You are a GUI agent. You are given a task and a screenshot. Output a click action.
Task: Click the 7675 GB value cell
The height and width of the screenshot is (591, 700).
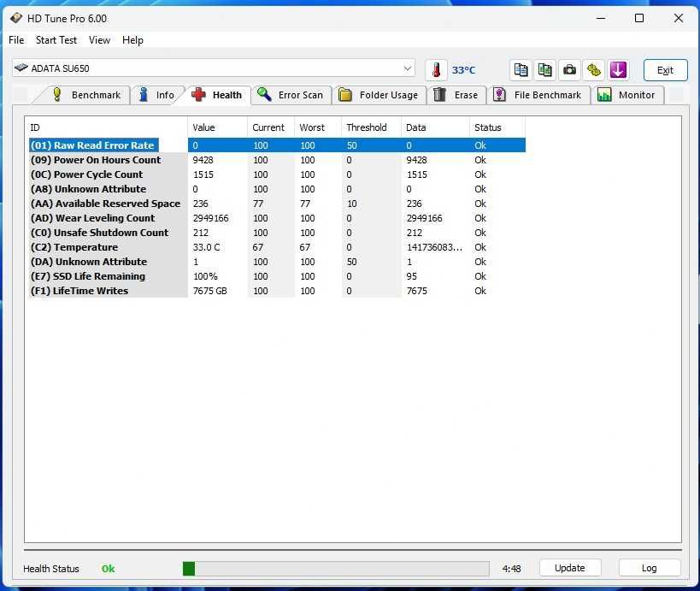[209, 291]
